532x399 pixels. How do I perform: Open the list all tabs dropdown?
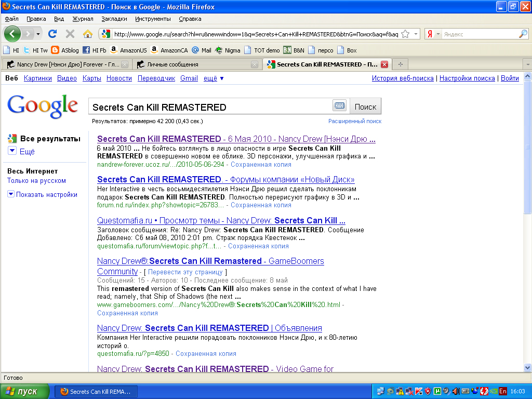(x=528, y=64)
